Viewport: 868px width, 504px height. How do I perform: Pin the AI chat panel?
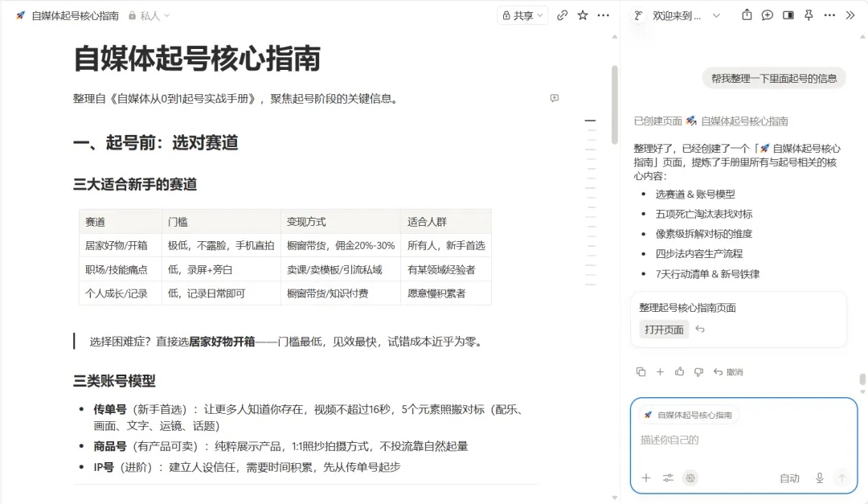[809, 15]
